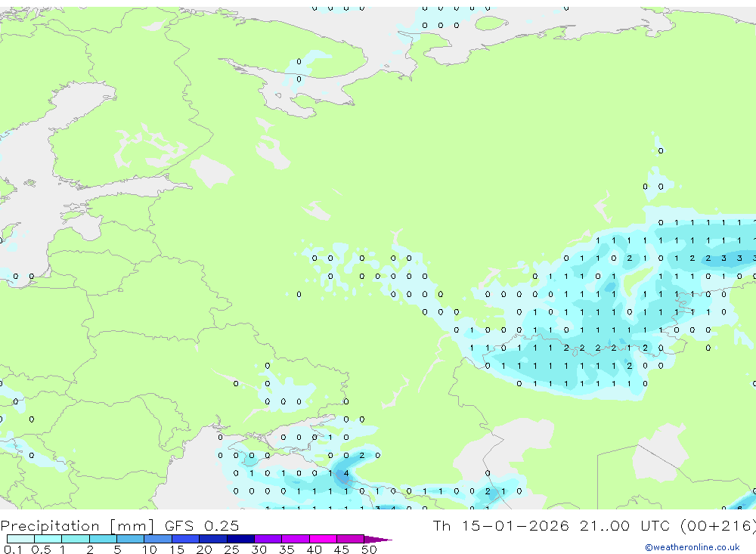Select the 10–15 mm legend color box
Screen dimensions: 756x554
click(158, 539)
